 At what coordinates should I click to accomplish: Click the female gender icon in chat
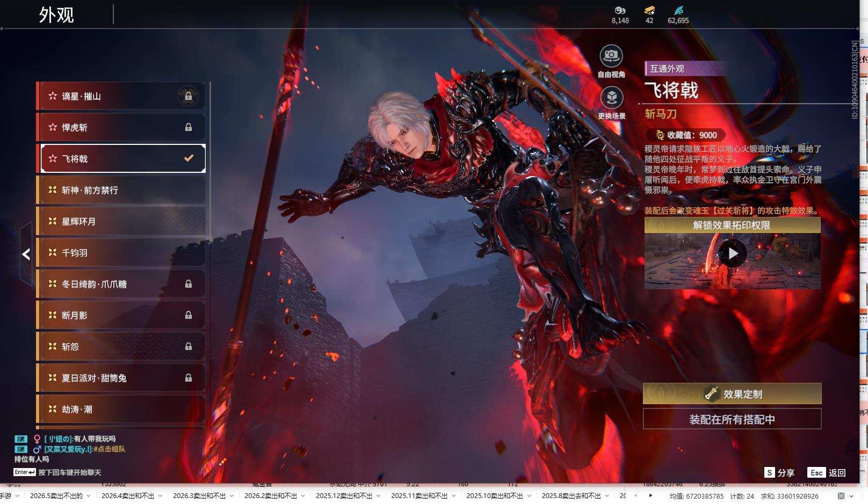pos(37,439)
